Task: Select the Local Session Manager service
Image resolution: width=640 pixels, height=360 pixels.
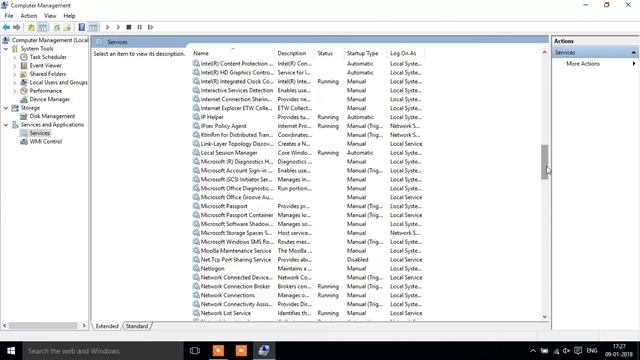Action: pyautogui.click(x=307, y=153)
